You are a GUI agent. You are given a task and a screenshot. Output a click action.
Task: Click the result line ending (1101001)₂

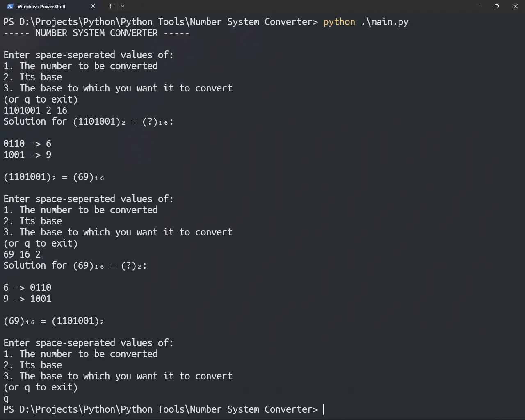pyautogui.click(x=54, y=321)
